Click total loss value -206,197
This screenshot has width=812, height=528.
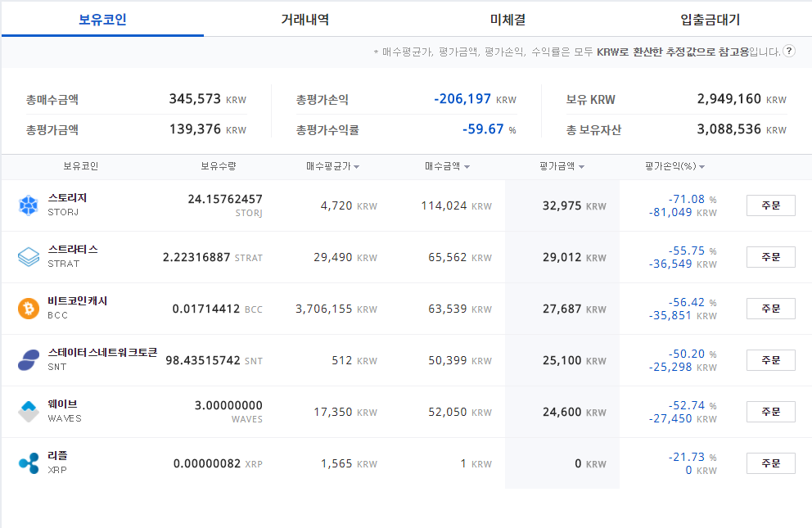tap(462, 99)
